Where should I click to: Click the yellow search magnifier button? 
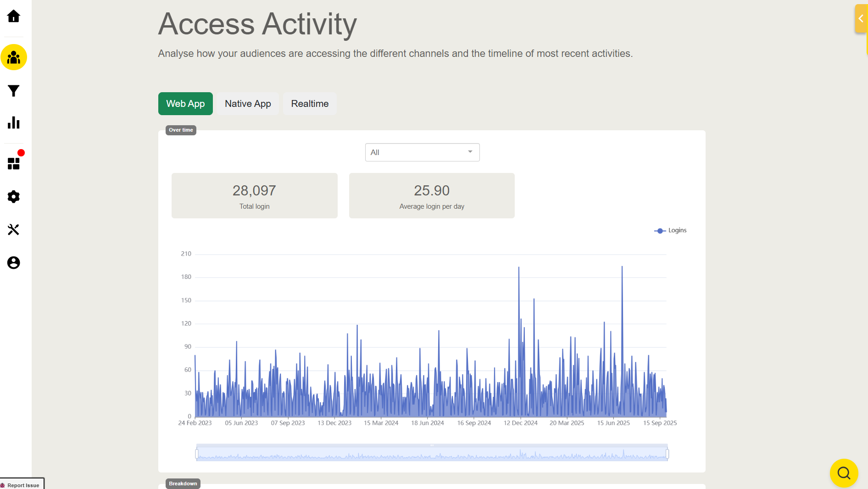pyautogui.click(x=844, y=473)
